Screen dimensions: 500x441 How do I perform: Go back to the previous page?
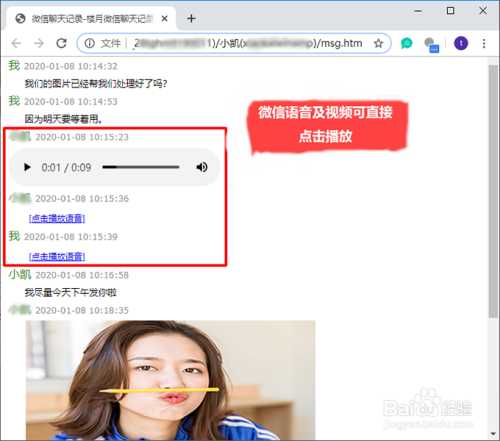(16, 43)
